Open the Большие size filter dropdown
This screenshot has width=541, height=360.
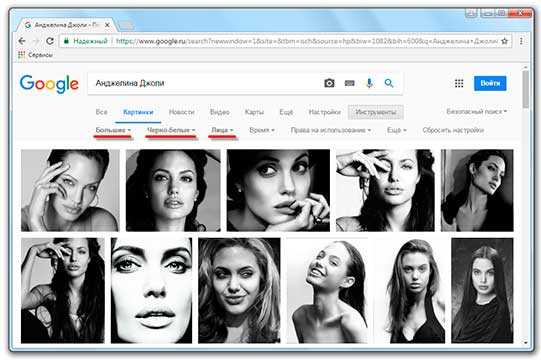click(113, 130)
